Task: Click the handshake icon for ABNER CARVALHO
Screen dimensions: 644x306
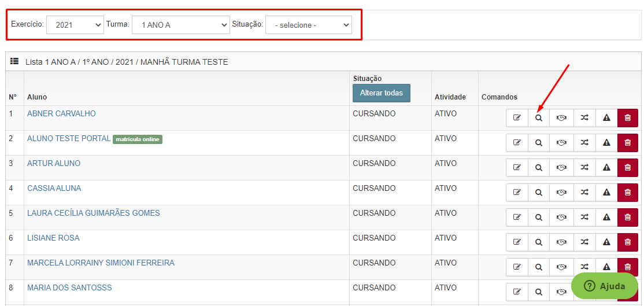Action: pos(561,118)
